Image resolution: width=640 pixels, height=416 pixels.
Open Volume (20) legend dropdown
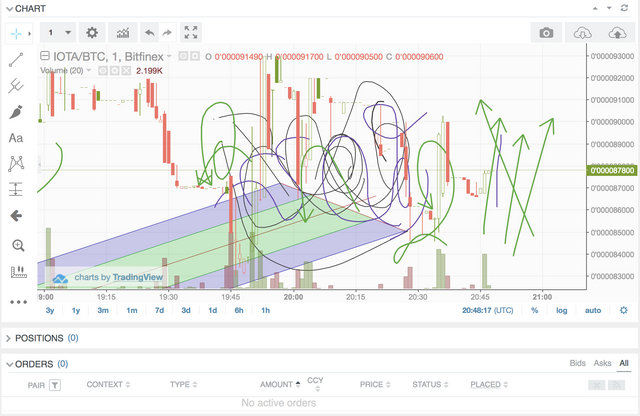[89, 71]
